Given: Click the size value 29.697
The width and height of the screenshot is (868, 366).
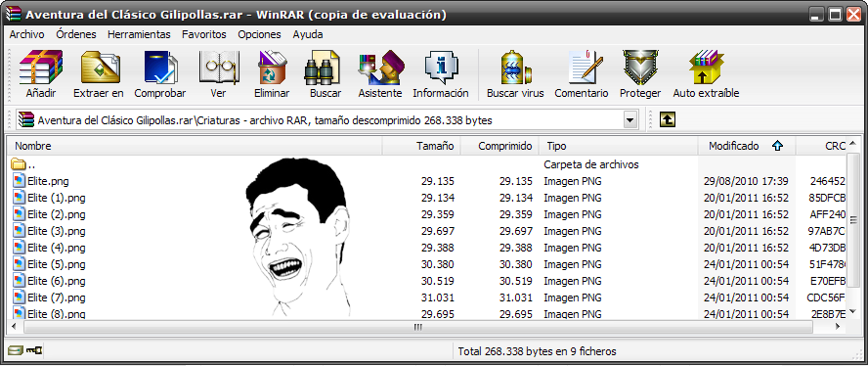Looking at the screenshot, I should coord(438,231).
